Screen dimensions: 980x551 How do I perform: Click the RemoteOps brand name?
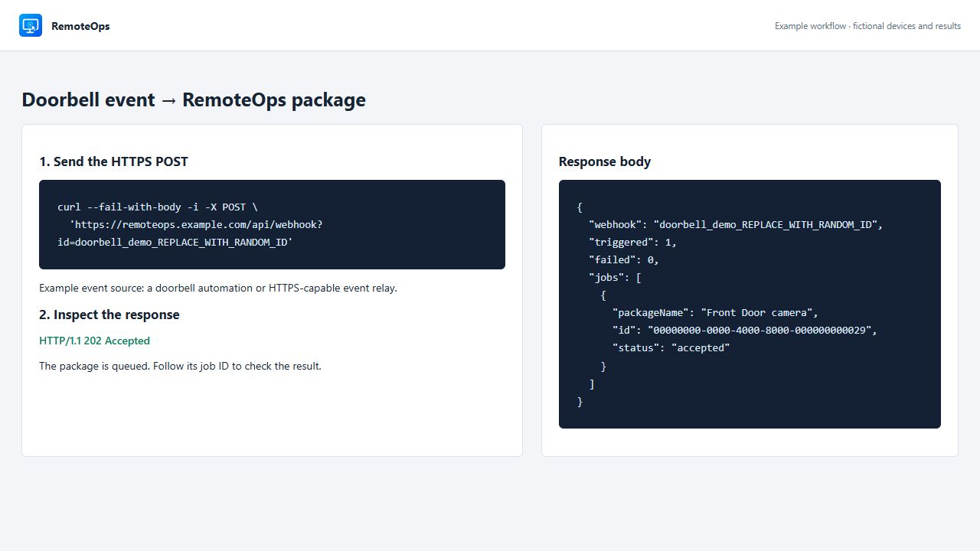point(80,26)
